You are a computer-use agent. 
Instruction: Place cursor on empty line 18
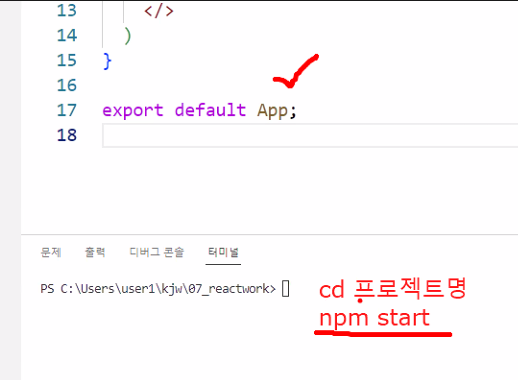coord(310,135)
